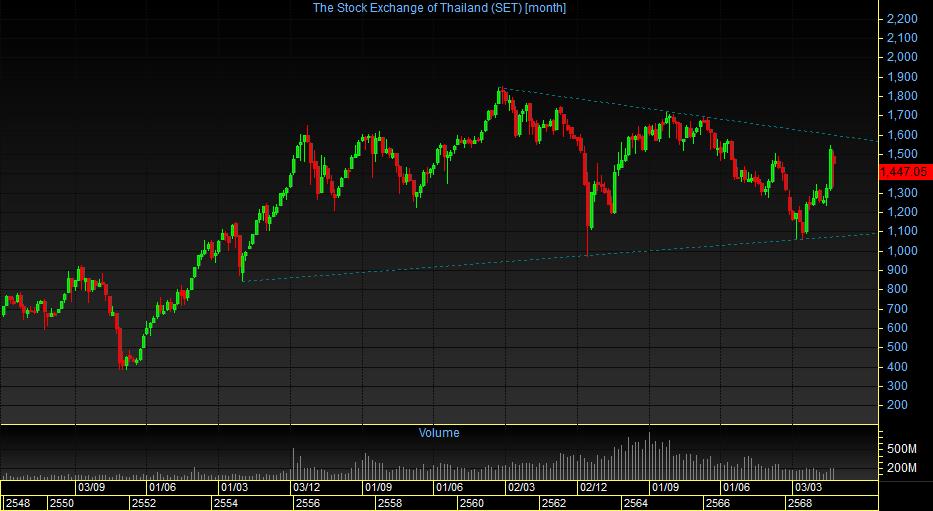Image resolution: width=933 pixels, height=511 pixels.
Task: Select year 2558 on the timeline
Action: pyautogui.click(x=390, y=503)
